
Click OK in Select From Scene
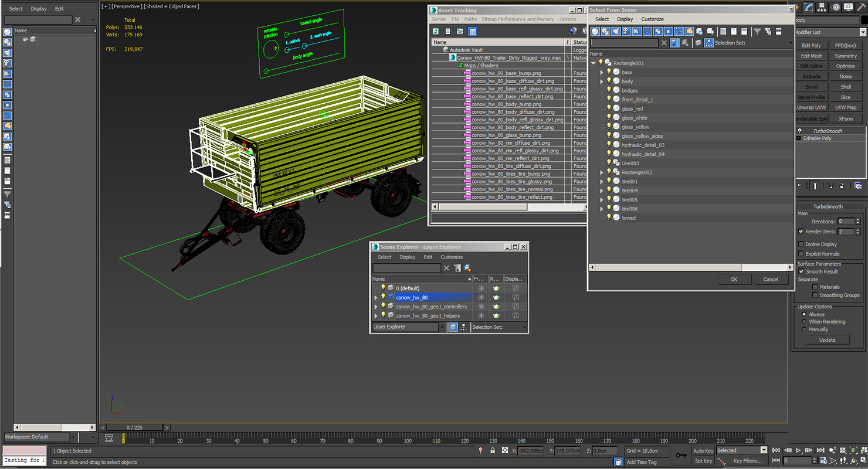tap(734, 280)
